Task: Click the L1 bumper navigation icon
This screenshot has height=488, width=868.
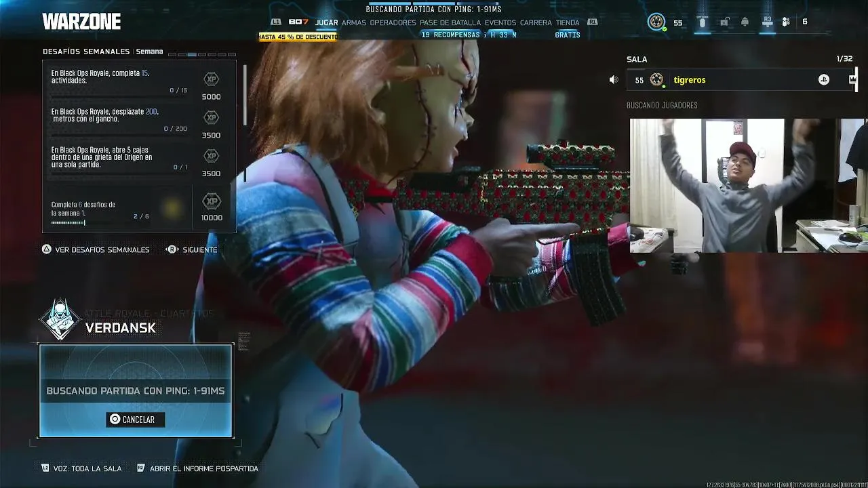Action: coord(275,22)
